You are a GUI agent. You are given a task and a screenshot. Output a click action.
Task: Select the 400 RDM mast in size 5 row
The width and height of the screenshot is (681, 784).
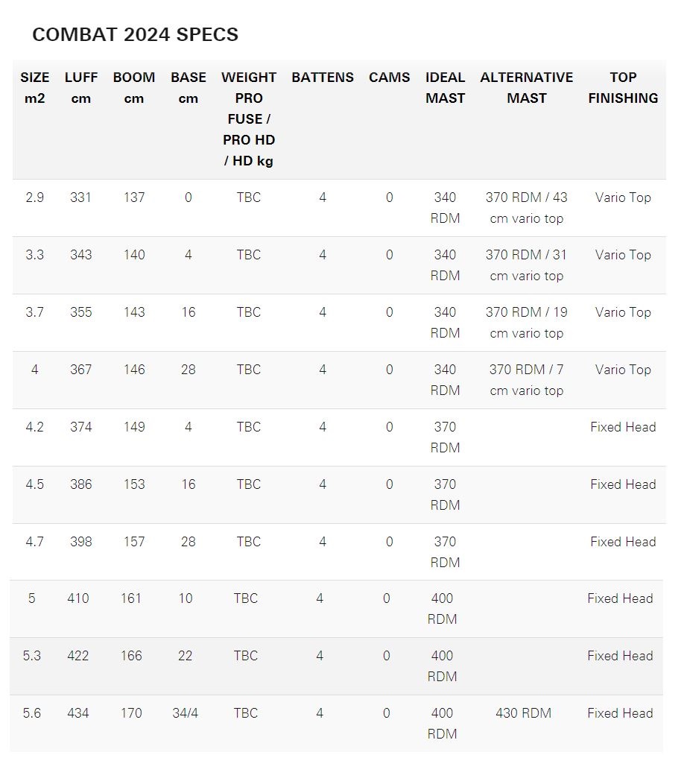442,609
